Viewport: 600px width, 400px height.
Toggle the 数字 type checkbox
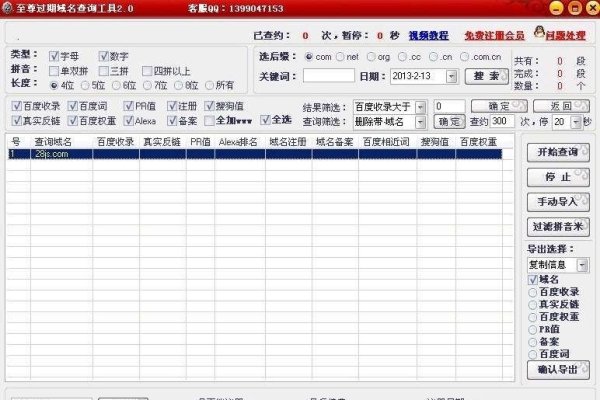[103, 56]
